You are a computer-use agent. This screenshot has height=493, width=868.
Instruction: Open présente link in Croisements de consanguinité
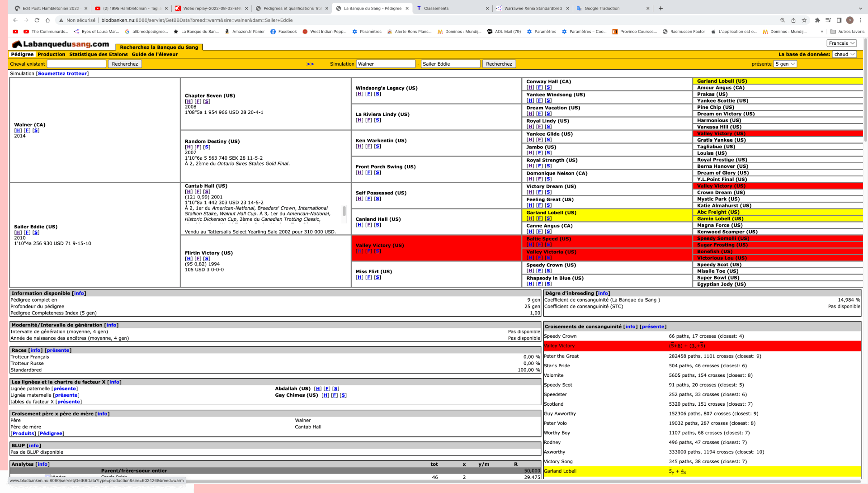(x=653, y=327)
